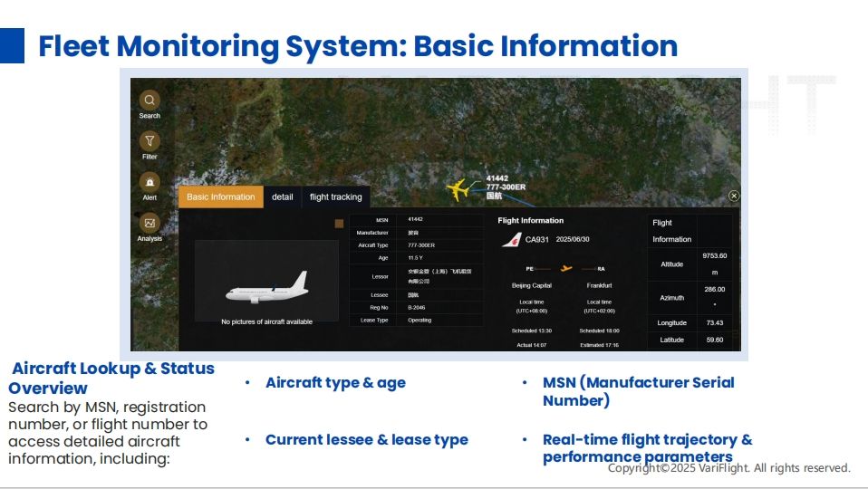Click the Age value 11.5 Y
Image resolution: width=868 pixels, height=489 pixels.
[x=415, y=258]
